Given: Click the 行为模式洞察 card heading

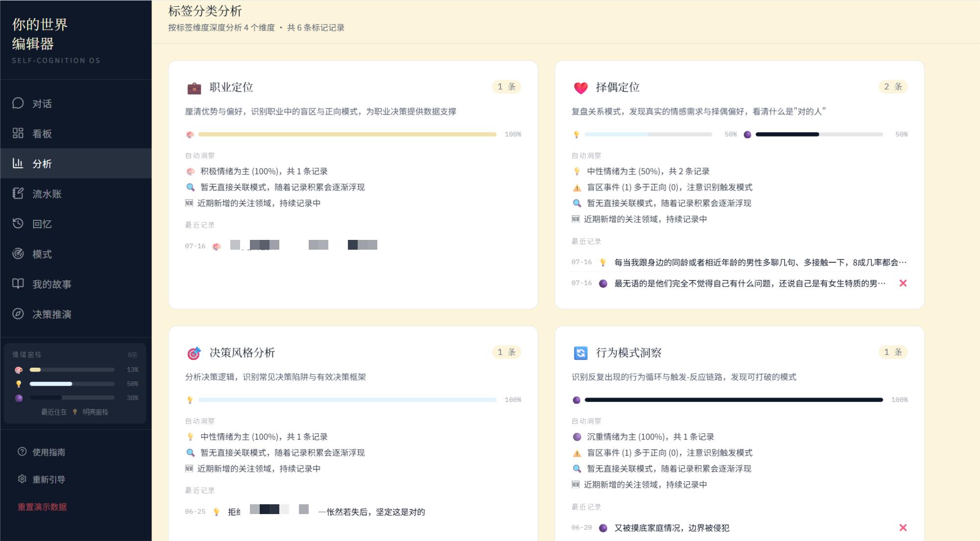Looking at the screenshot, I should coord(629,353).
